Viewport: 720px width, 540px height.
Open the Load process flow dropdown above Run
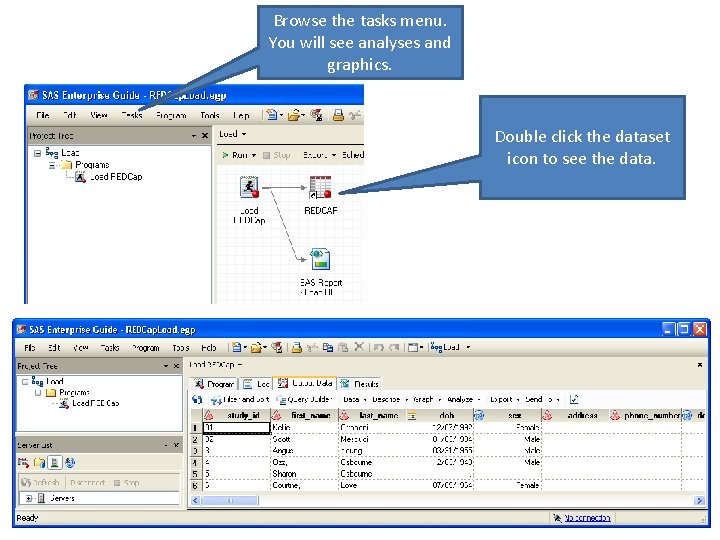(233, 134)
